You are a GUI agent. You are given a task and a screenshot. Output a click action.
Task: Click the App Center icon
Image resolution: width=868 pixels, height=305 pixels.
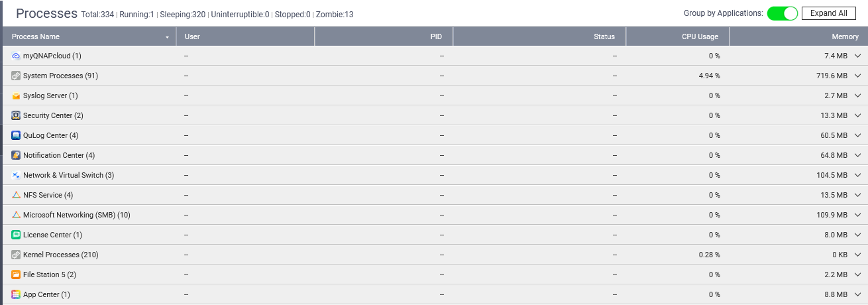pos(16,295)
